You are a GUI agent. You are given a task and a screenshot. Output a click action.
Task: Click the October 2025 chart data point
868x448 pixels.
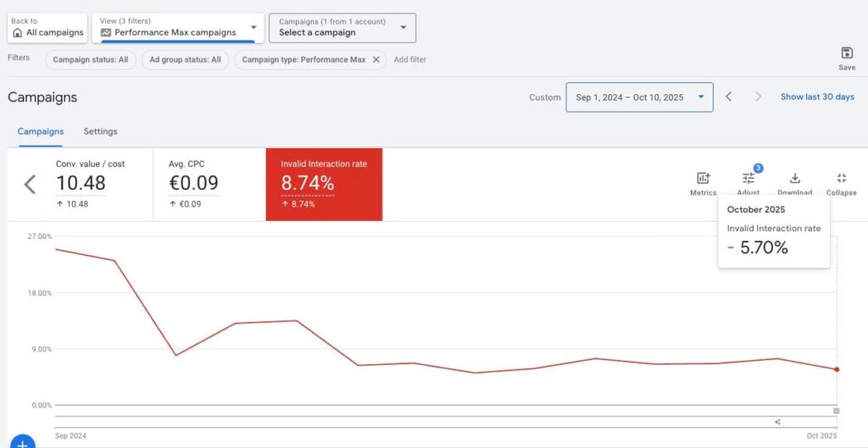pyautogui.click(x=837, y=369)
